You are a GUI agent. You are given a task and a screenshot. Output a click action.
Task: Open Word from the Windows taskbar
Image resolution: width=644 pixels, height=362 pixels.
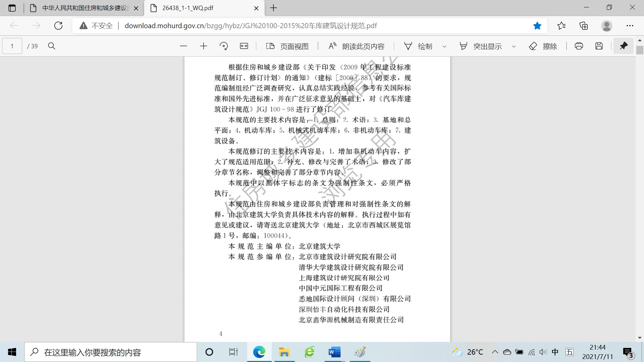(x=334, y=352)
